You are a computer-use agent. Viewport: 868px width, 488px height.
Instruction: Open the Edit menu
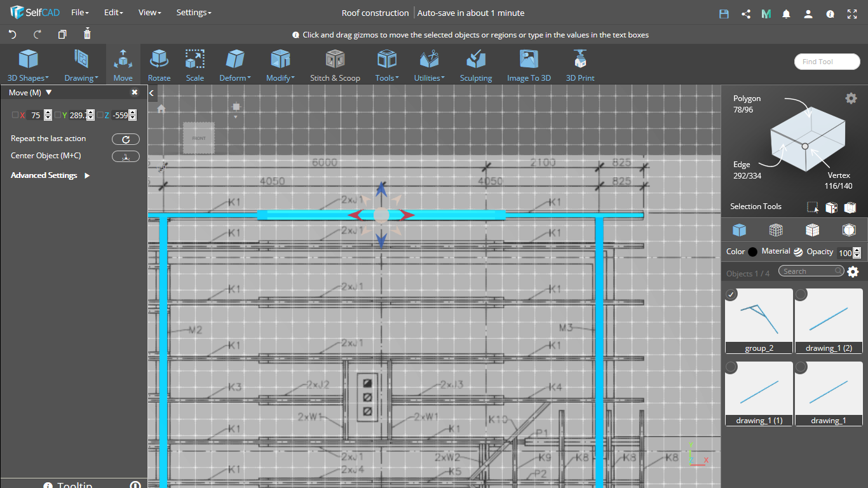point(114,13)
